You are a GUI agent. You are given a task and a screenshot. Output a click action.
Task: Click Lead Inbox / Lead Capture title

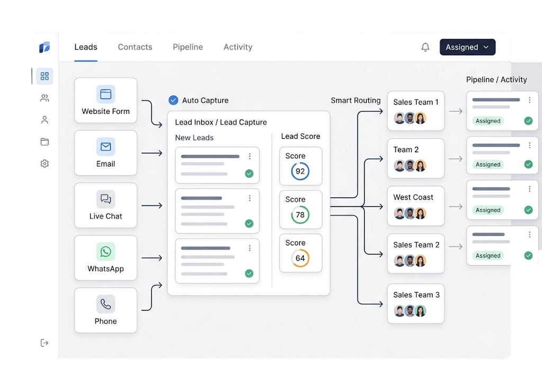[x=221, y=122]
